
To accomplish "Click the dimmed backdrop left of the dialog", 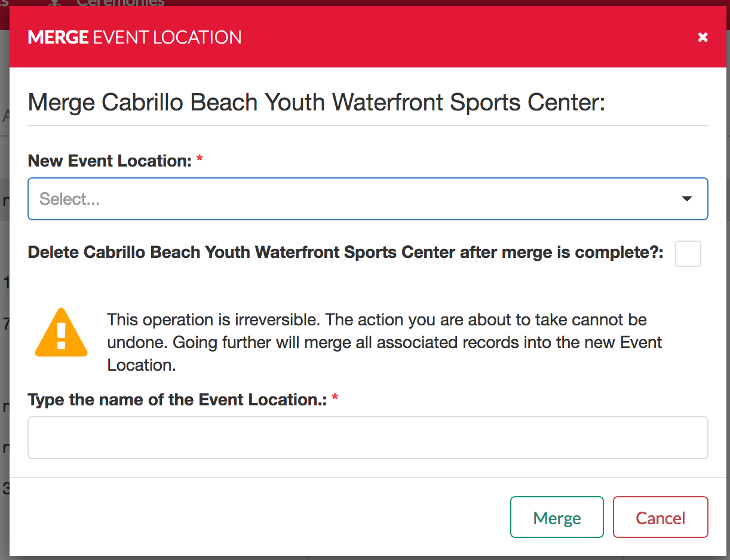I will click(4, 358).
